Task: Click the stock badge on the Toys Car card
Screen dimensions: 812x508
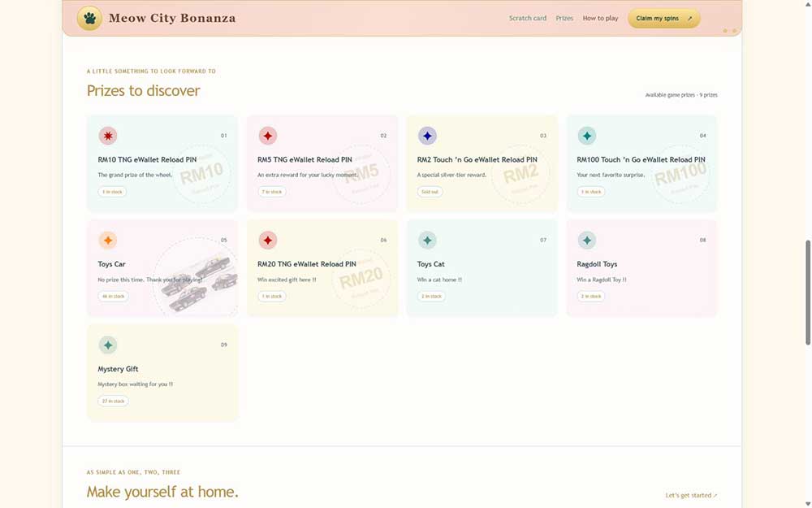Action: coord(114,297)
